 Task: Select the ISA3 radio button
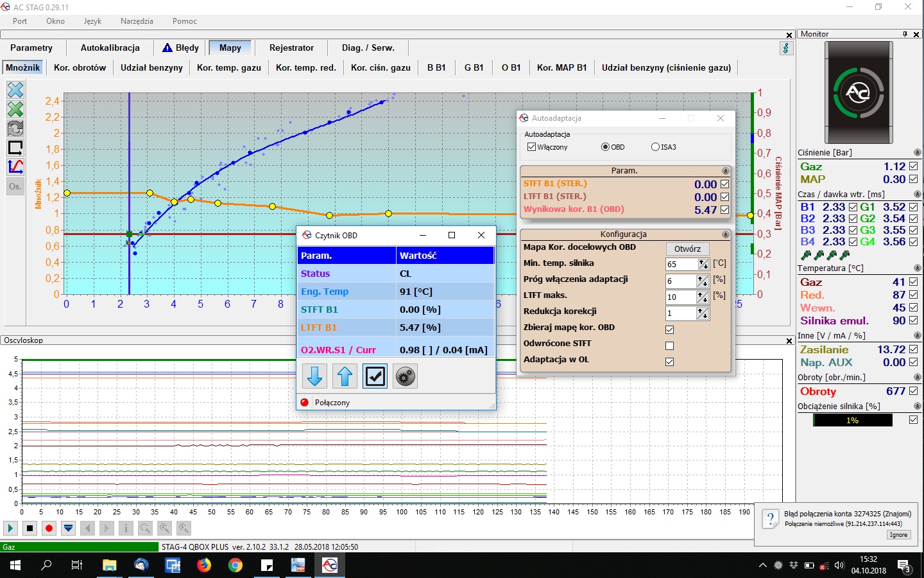pyautogui.click(x=655, y=147)
